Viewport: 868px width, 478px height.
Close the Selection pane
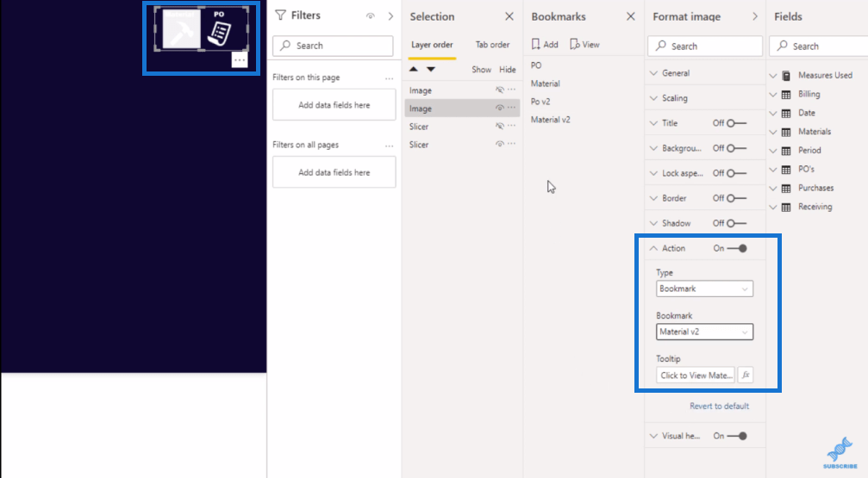click(x=509, y=16)
